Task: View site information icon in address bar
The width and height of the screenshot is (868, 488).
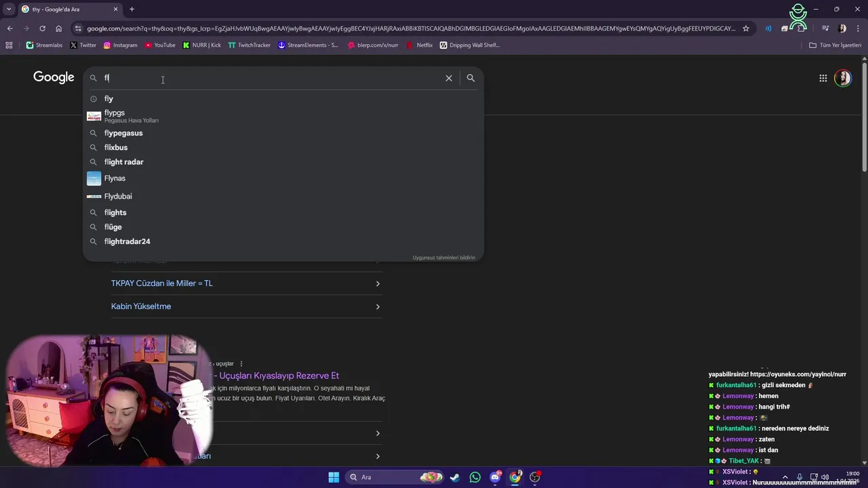Action: pyautogui.click(x=79, y=28)
